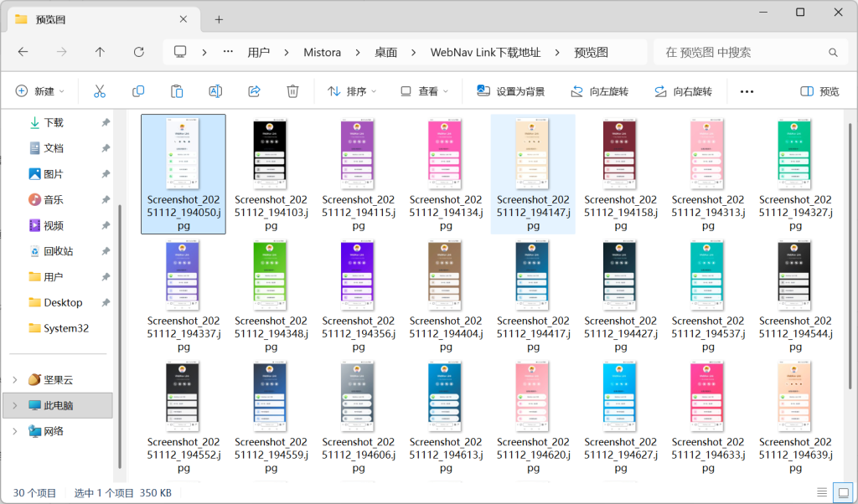Delete the selected screenshot via the trash icon
Viewport: 858px width, 504px height.
coord(292,90)
